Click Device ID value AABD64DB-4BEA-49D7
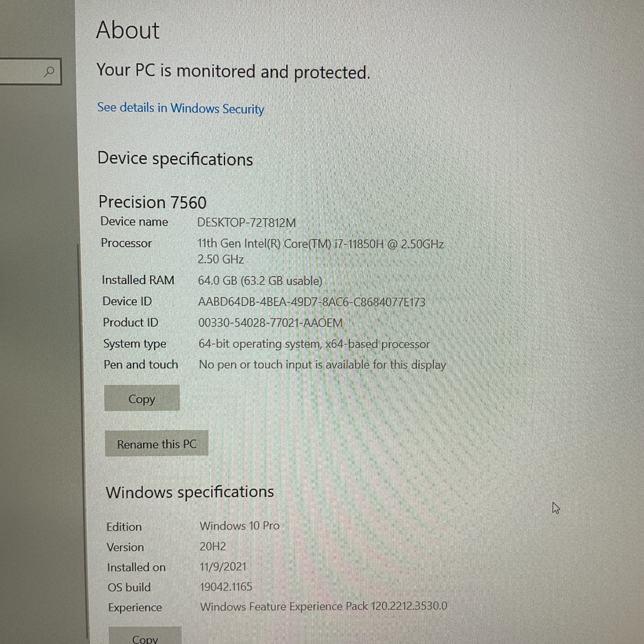The height and width of the screenshot is (644, 644). click(312, 302)
